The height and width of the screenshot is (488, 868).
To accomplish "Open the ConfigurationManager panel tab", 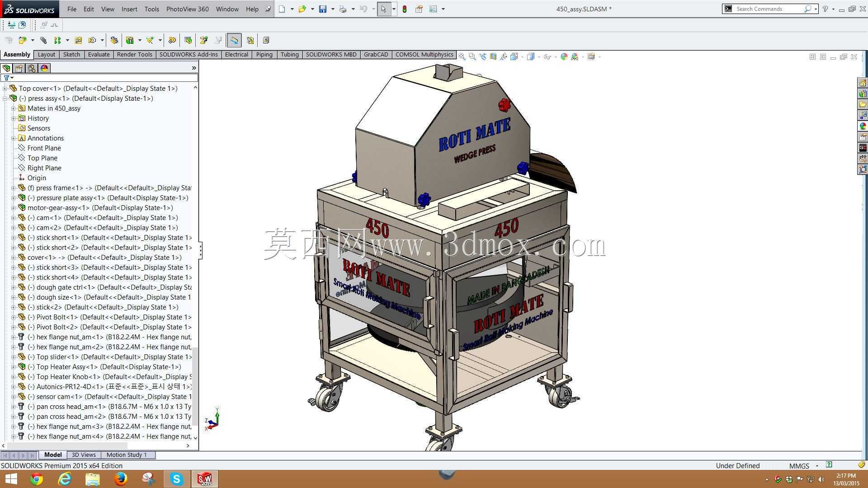I will pos(32,68).
